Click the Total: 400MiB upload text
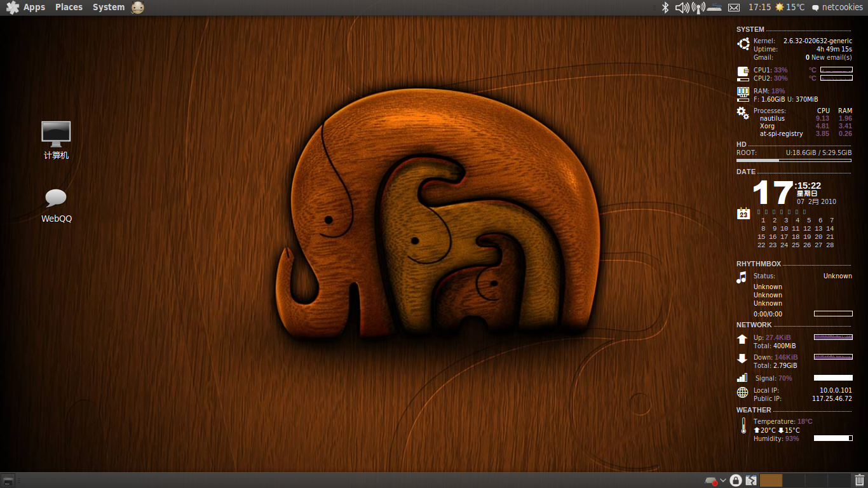 tap(775, 346)
